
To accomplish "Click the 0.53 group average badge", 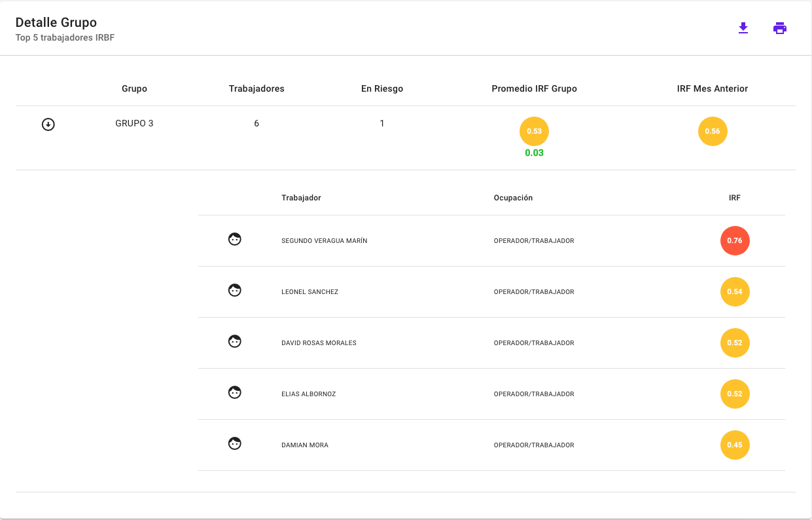I will tap(534, 131).
